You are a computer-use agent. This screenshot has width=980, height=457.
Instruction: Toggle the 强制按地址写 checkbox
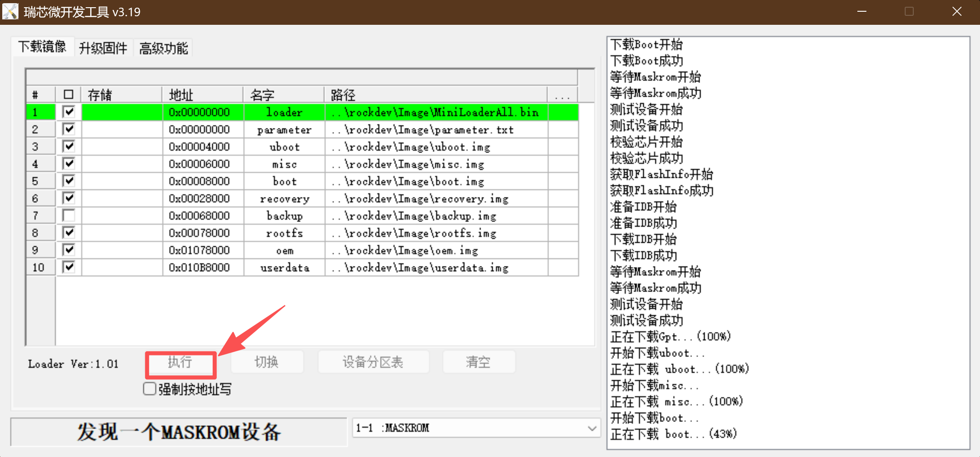pyautogui.click(x=150, y=389)
